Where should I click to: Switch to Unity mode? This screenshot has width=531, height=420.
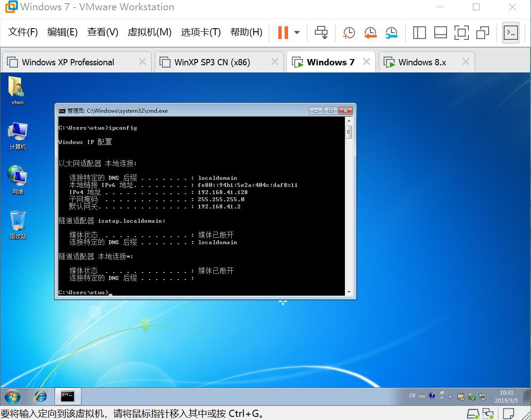coord(483,33)
